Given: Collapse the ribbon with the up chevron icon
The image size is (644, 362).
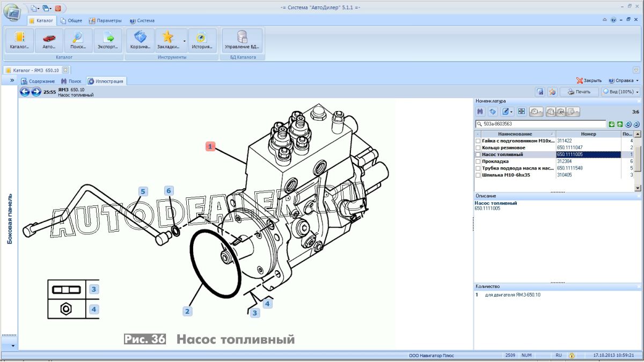Looking at the screenshot, I should click(x=605, y=20).
